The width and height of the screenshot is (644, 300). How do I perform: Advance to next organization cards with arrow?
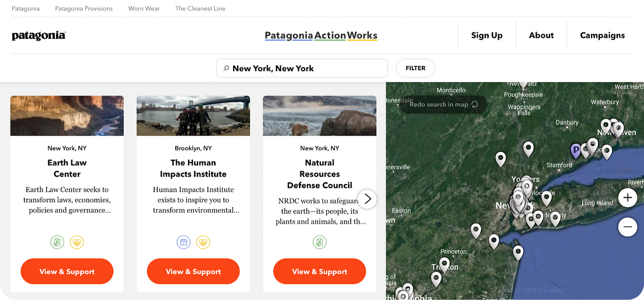pos(367,199)
